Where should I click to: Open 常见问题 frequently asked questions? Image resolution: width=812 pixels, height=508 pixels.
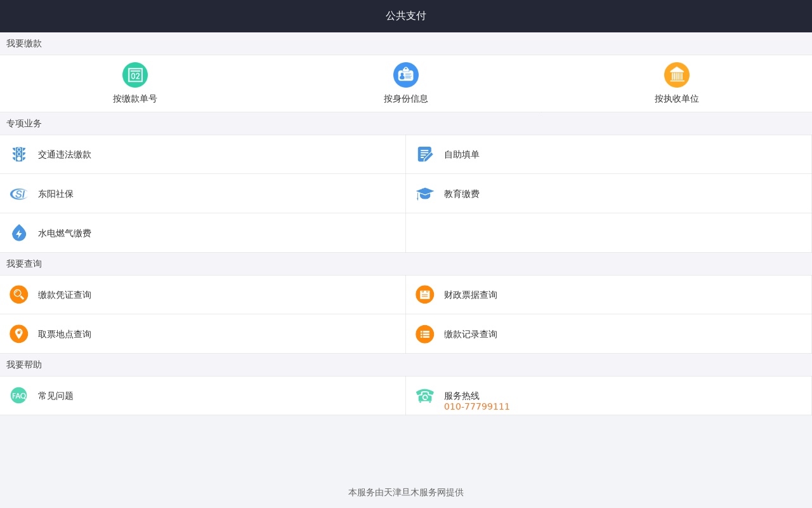[x=56, y=396]
